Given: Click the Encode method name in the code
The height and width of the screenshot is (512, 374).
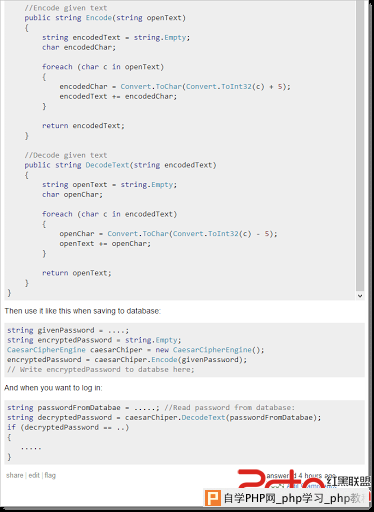Looking at the screenshot, I should (x=99, y=18).
